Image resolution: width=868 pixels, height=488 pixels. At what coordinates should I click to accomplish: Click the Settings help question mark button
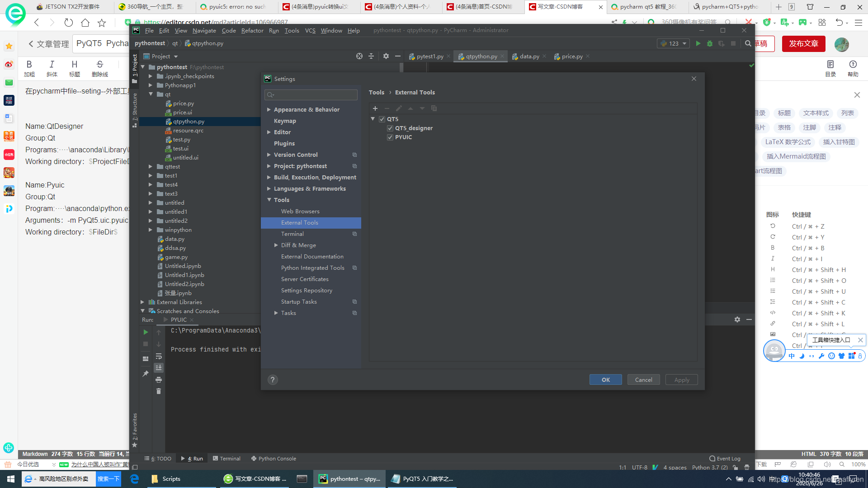[273, 380]
